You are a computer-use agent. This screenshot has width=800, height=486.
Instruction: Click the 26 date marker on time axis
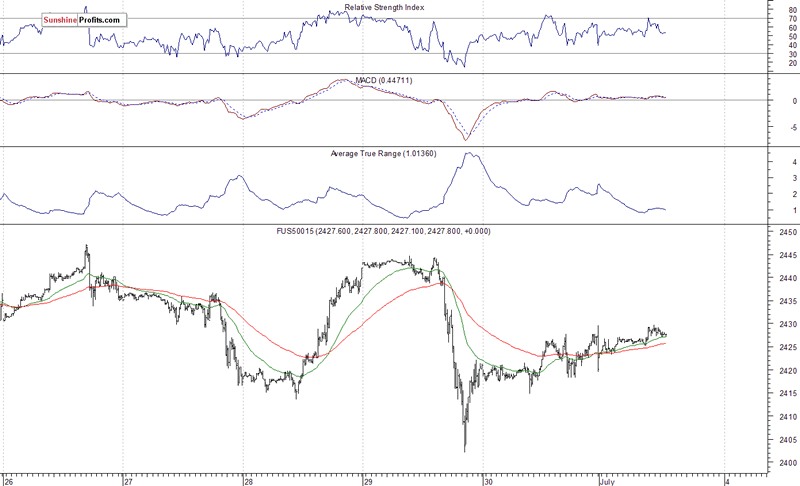[x=8, y=480]
